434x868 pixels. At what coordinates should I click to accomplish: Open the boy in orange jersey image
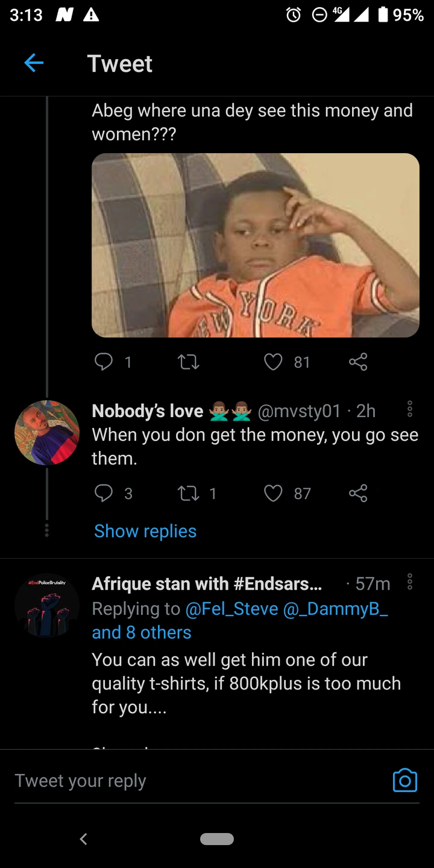[255, 245]
